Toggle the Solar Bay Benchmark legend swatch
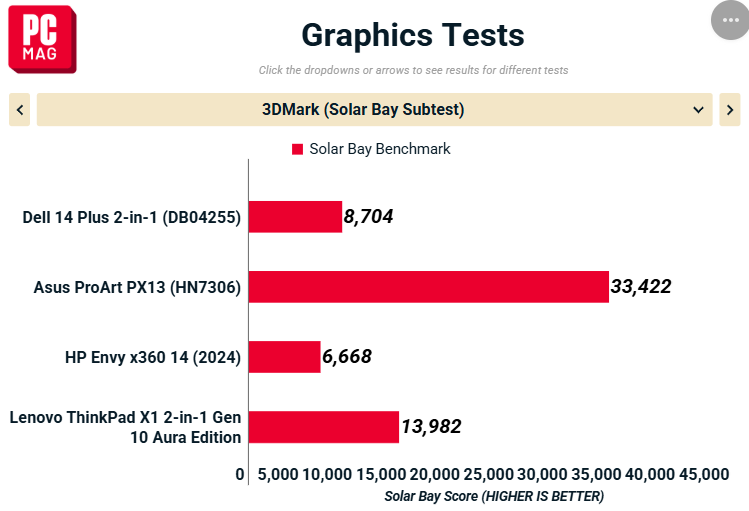This screenshot has height=511, width=749. point(297,149)
